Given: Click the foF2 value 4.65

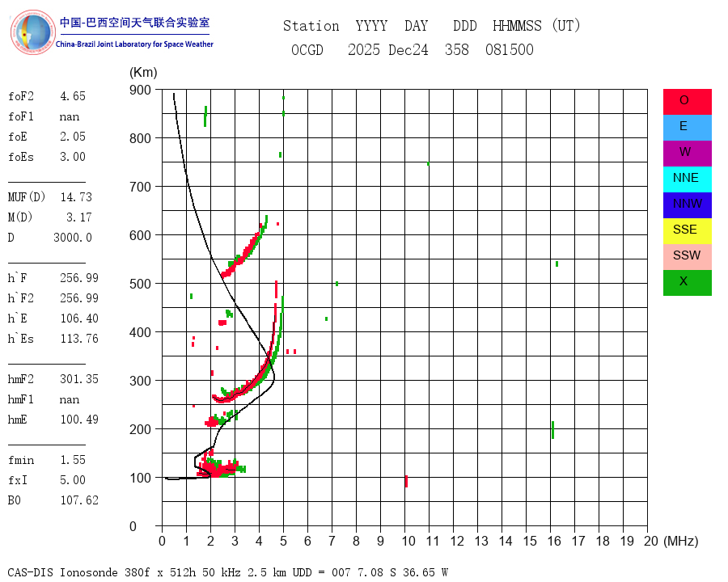Looking at the screenshot, I should point(73,96).
